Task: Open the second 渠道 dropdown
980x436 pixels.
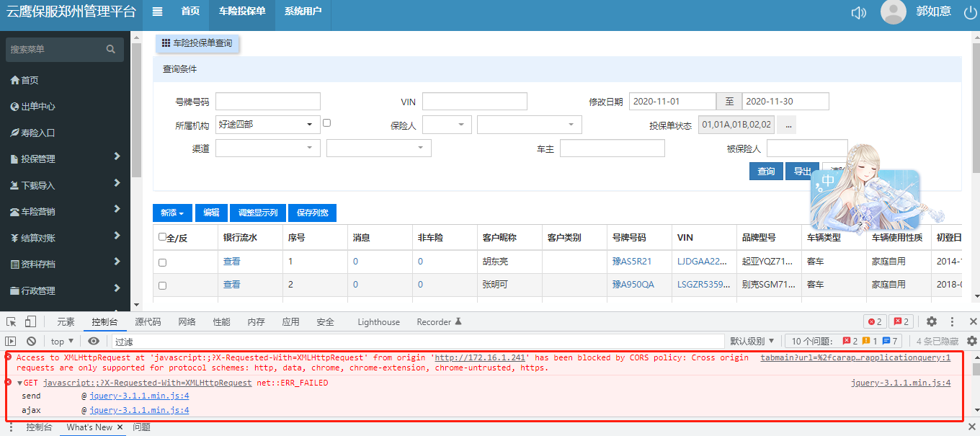Action: [x=379, y=148]
